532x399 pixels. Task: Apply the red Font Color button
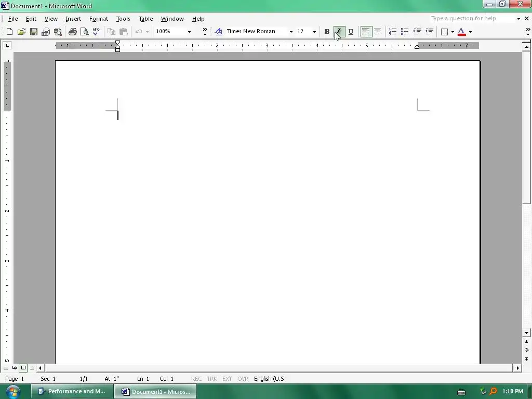pos(461,32)
